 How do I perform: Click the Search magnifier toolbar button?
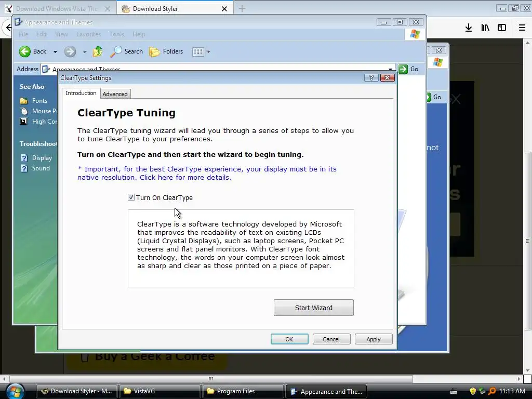(x=127, y=51)
